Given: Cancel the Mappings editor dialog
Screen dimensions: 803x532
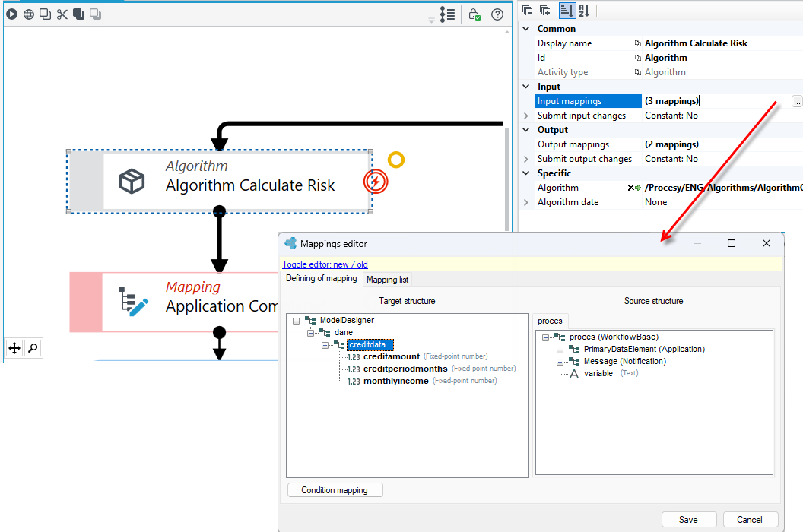Looking at the screenshot, I should 750,520.
